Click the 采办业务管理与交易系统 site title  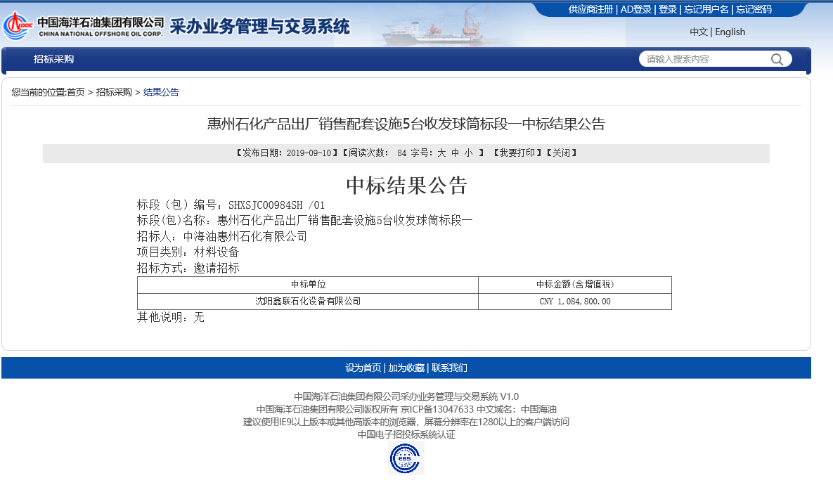click(x=260, y=26)
